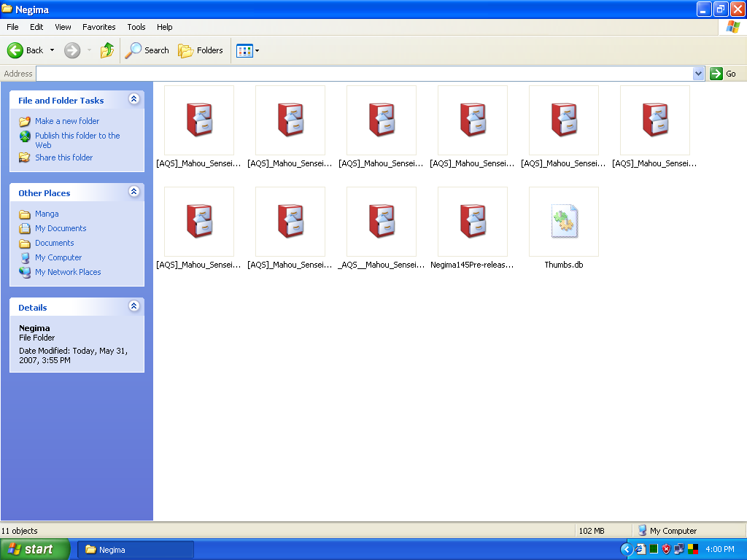The image size is (747, 560).
Task: Click the 11 objects status text
Action: (20, 531)
